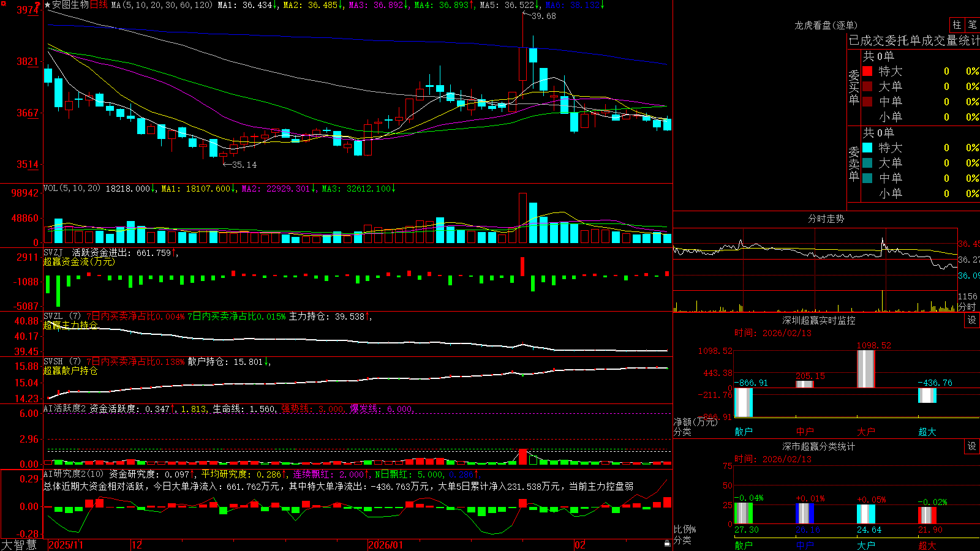Select the 2026/01 timeline marker
The image size is (980, 551).
pos(386,545)
